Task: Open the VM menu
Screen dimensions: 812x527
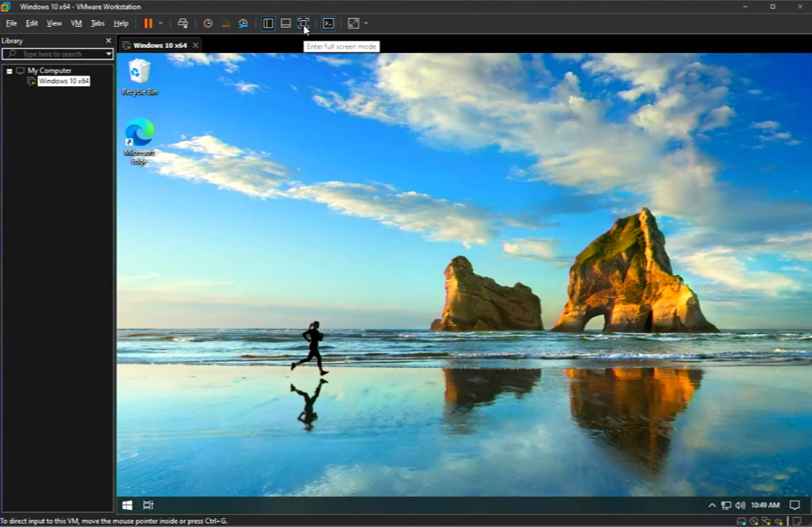Action: coord(76,23)
